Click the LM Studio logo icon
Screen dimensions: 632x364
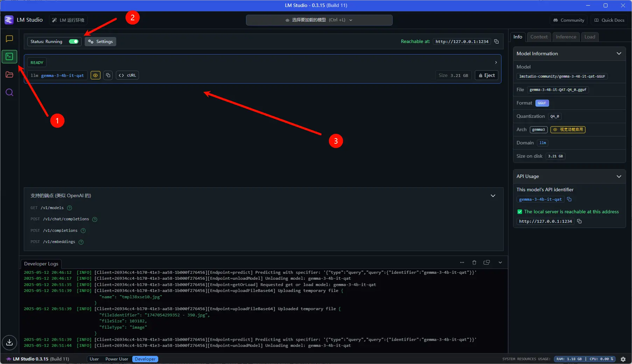pyautogui.click(x=9, y=20)
